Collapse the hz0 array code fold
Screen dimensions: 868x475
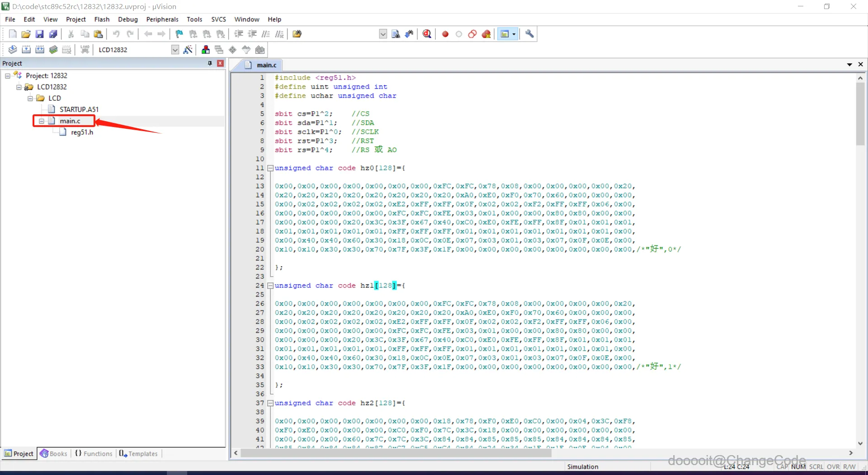tap(270, 168)
